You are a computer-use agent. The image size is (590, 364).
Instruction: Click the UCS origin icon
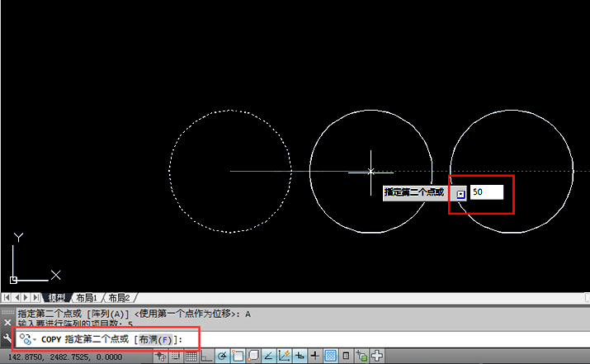coord(13,280)
